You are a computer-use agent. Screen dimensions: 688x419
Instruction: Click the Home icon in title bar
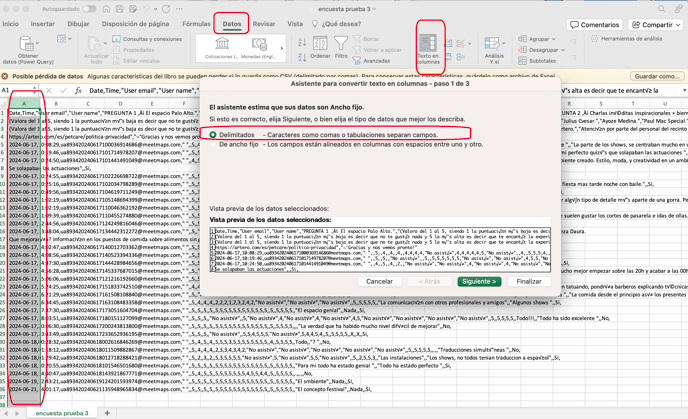[x=106, y=9]
